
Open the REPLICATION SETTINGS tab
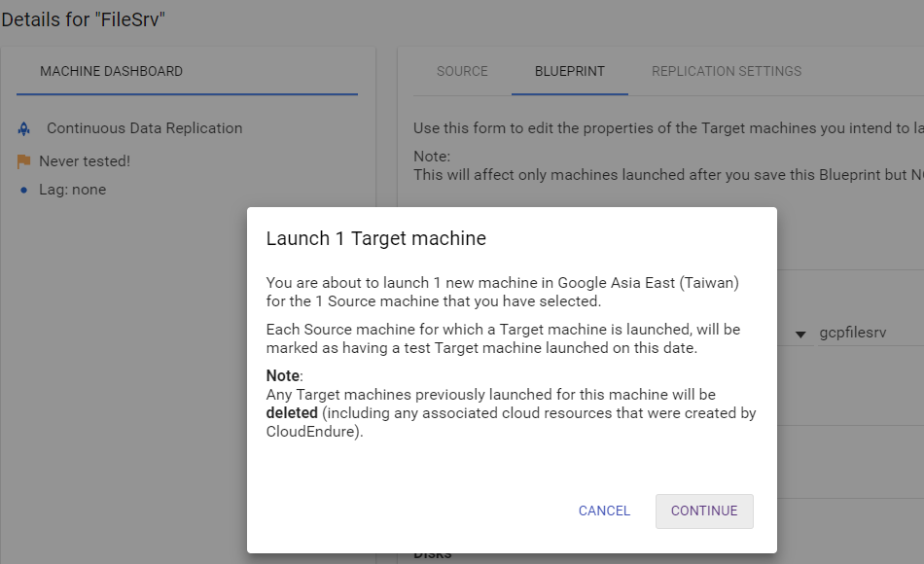[x=727, y=71]
